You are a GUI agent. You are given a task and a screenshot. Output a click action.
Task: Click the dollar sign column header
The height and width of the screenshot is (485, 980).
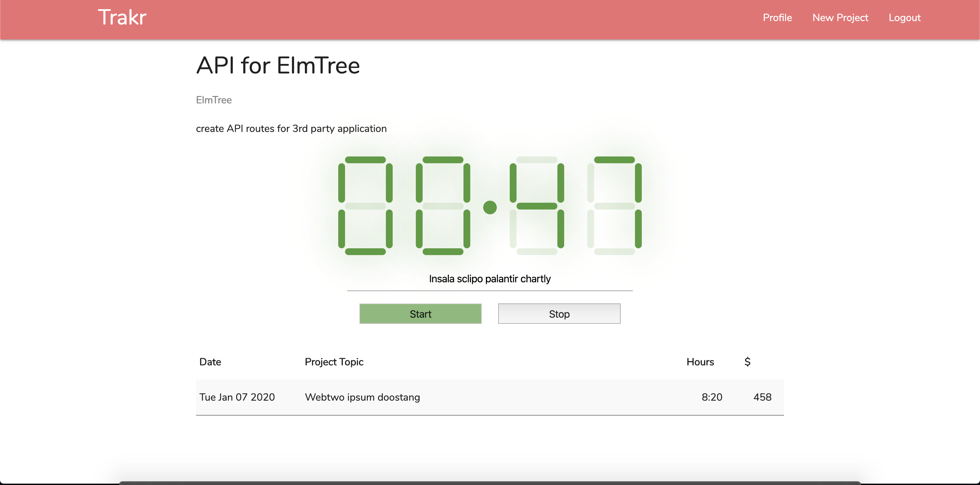[747, 362]
